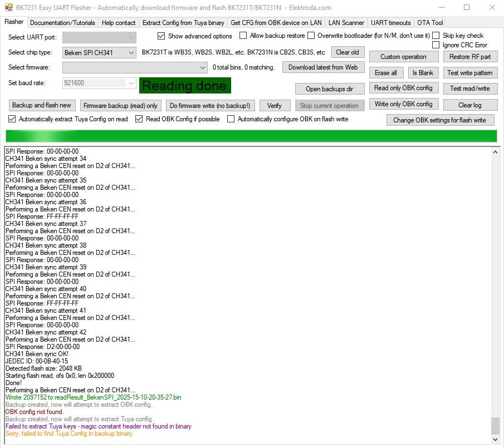Click the 'Wrote 2097152 to readResult_BekenSPI' log line
This screenshot has width=504, height=448.
click(94, 397)
